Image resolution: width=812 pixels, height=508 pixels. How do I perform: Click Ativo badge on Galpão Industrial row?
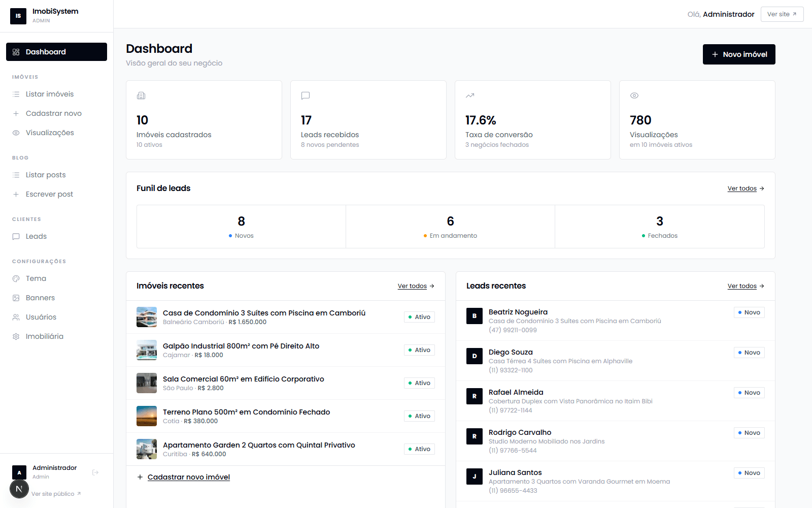pos(419,350)
